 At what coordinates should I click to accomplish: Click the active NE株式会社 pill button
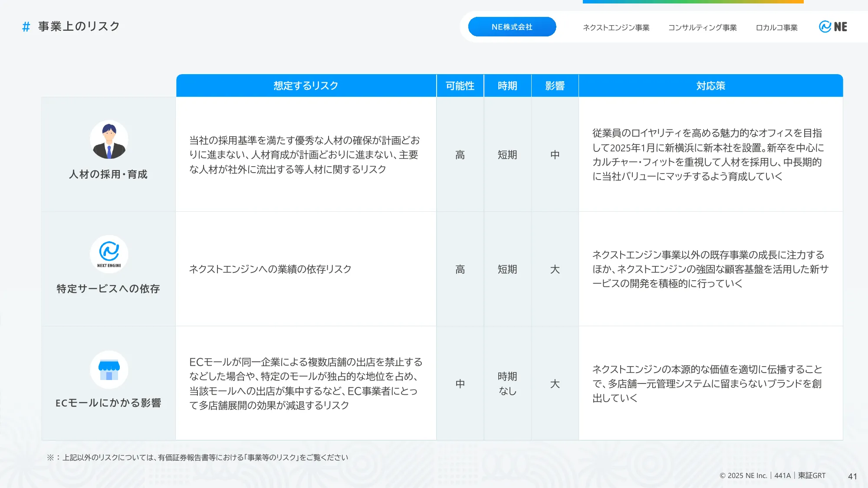pyautogui.click(x=512, y=26)
